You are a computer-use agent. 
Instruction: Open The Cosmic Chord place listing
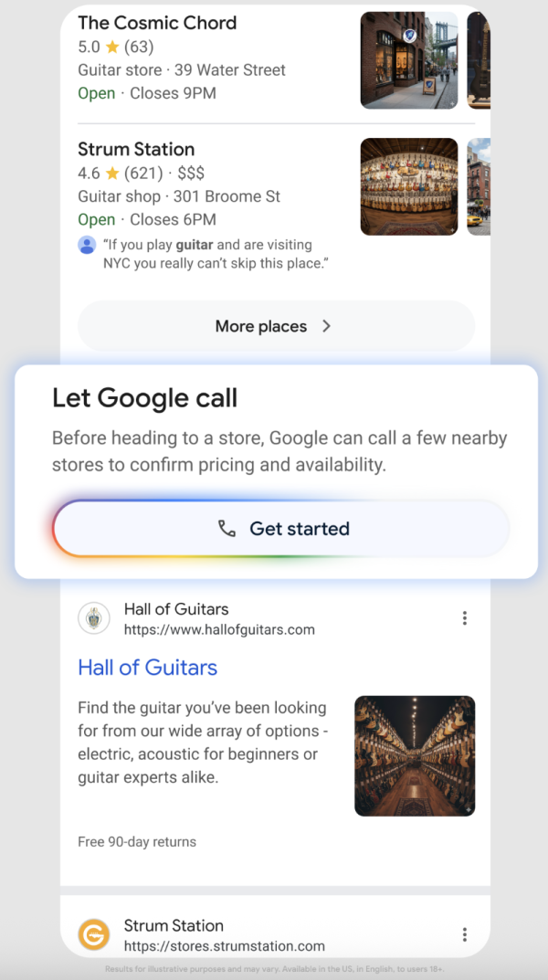pyautogui.click(x=157, y=23)
